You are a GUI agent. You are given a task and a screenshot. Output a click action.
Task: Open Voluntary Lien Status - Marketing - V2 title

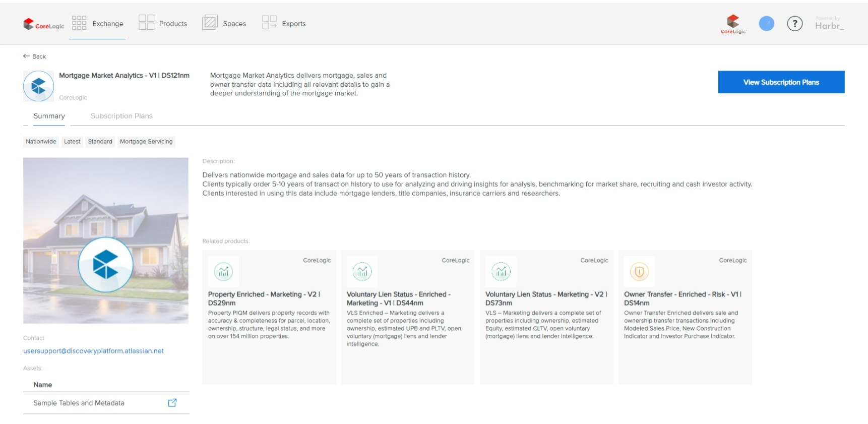[x=546, y=298]
